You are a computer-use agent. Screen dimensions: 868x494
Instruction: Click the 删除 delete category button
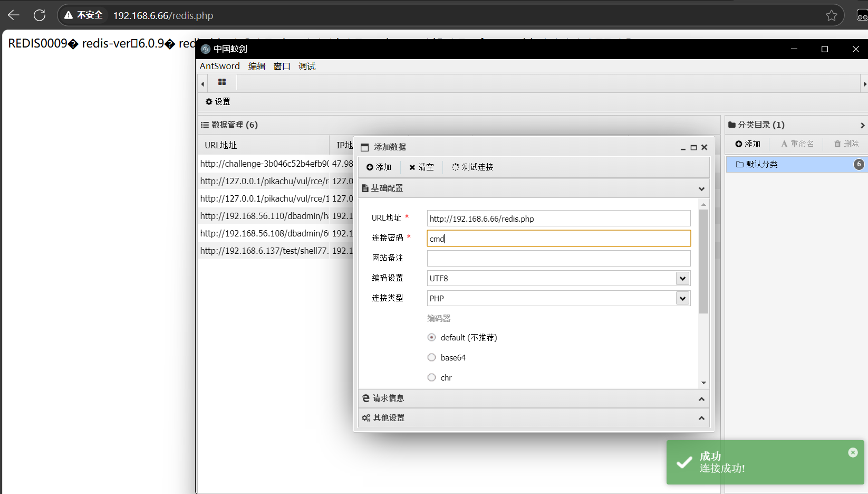click(x=846, y=144)
